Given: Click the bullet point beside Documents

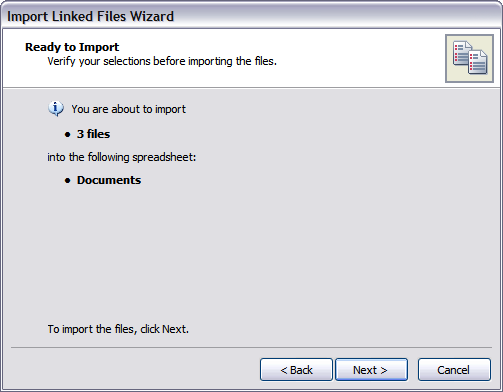Looking at the screenshot, I should click(68, 181).
